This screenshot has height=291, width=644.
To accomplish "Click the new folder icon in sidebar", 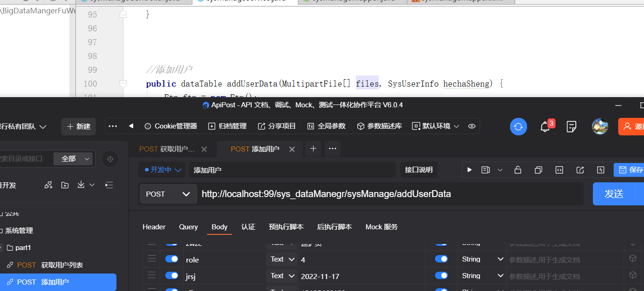I will [65, 185].
